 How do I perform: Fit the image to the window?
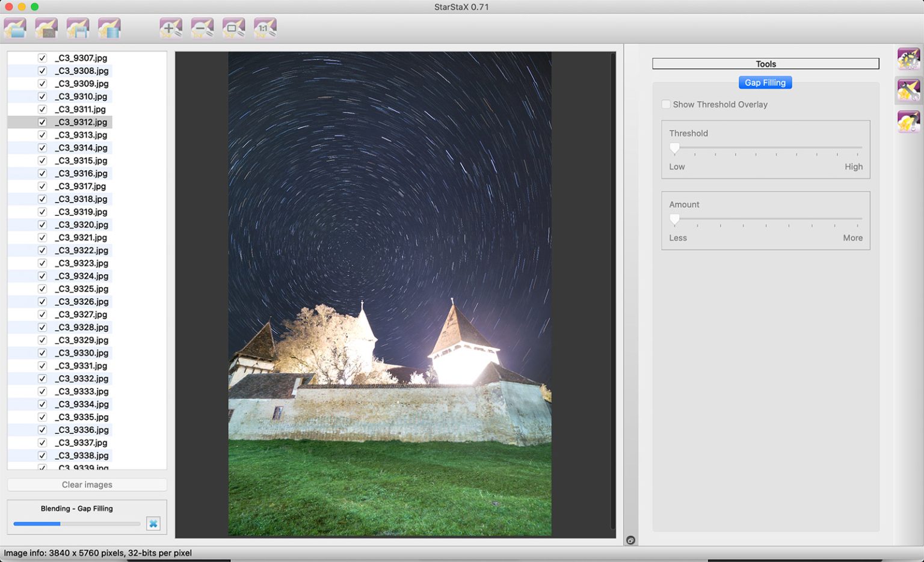pos(233,28)
